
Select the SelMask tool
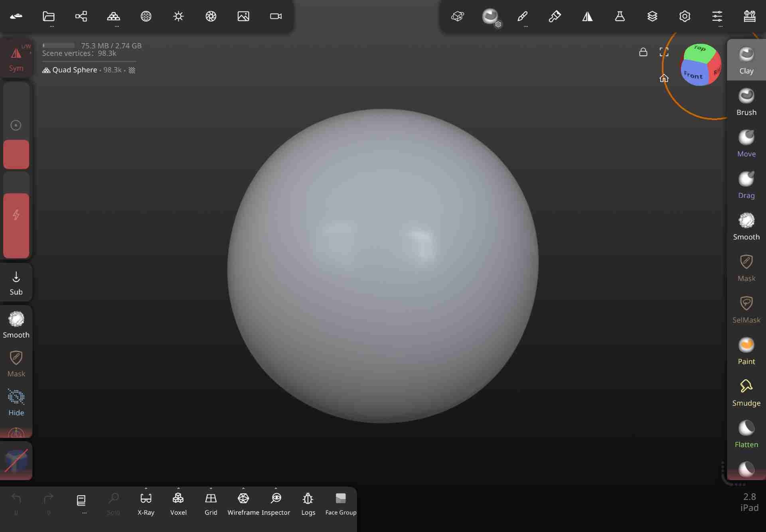[x=746, y=309]
